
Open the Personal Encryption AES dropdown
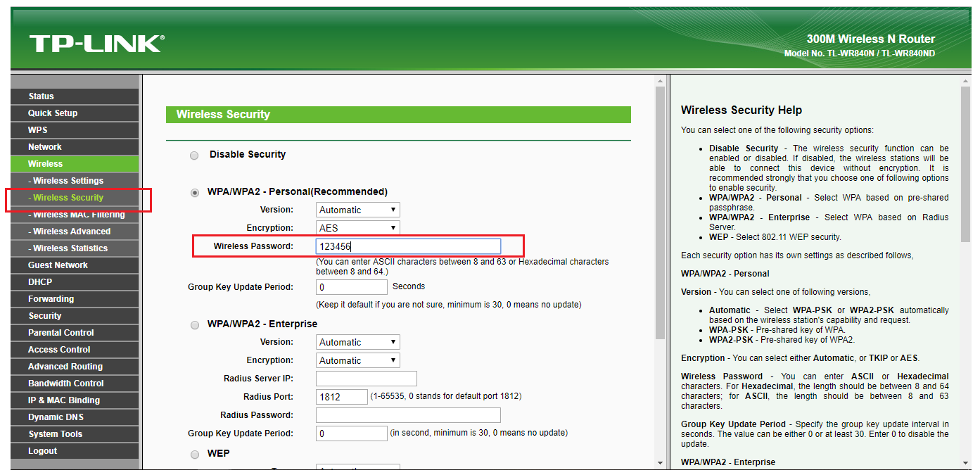tap(357, 228)
